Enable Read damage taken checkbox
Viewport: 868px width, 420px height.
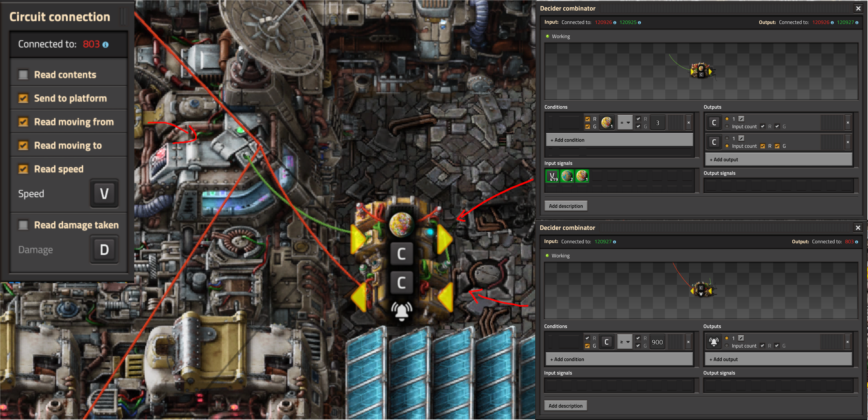(23, 225)
